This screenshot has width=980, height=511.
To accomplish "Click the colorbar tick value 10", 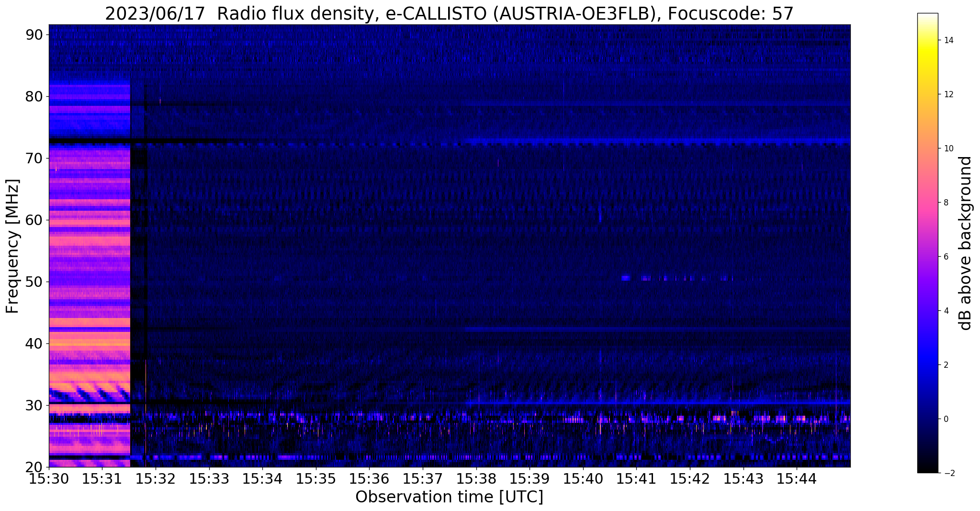I will (948, 148).
